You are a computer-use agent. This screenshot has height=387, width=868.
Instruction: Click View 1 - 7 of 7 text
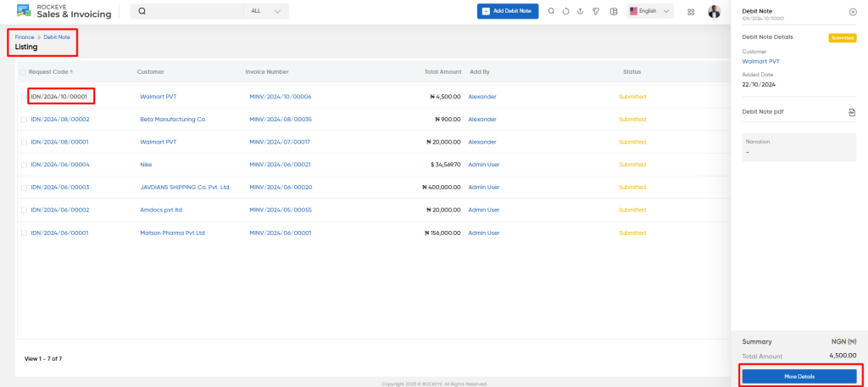point(43,359)
